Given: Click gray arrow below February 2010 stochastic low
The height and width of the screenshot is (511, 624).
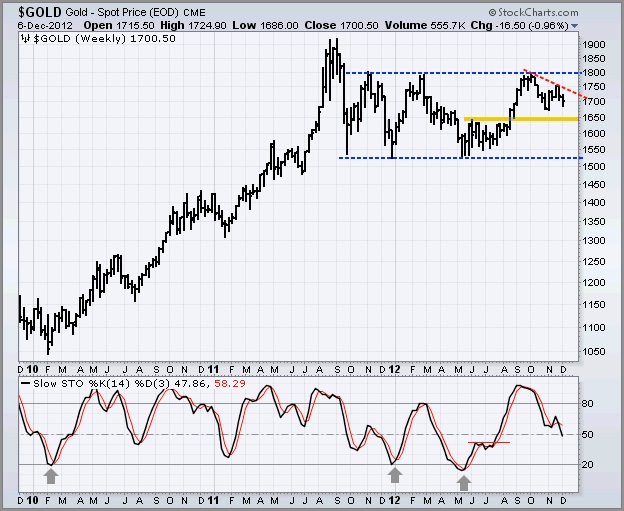Looking at the screenshot, I should tap(51, 478).
